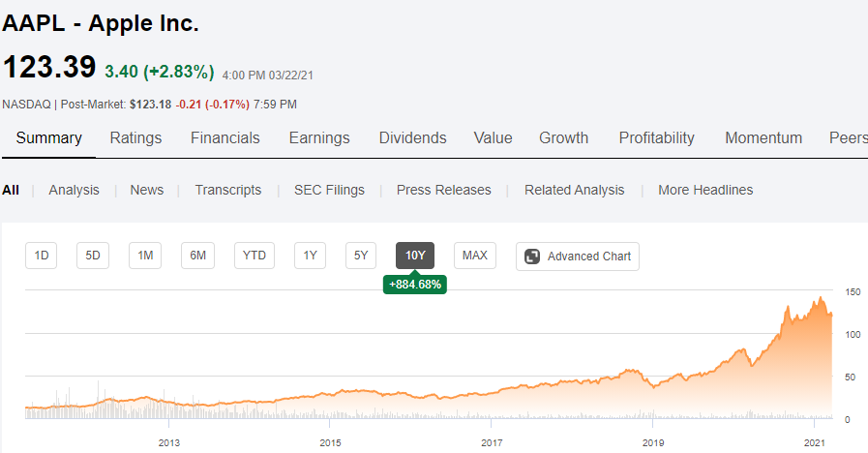
Task: Click the active 10Y range button
Action: click(x=415, y=256)
